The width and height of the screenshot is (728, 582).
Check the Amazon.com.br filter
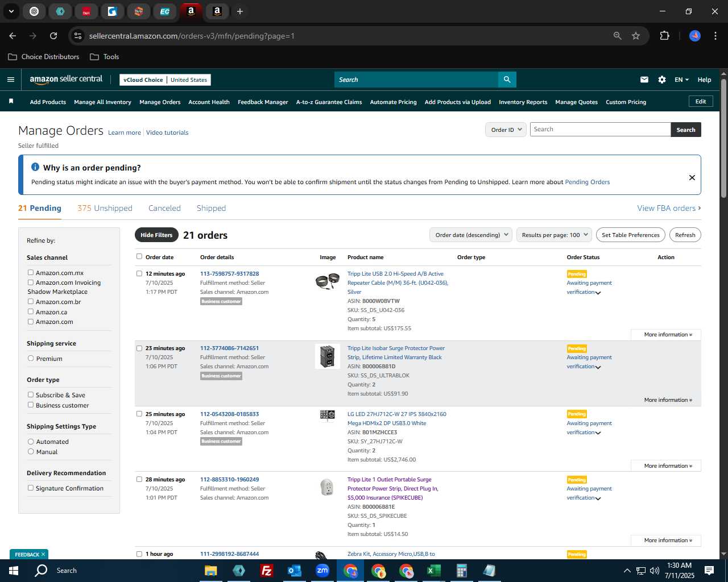[31, 301]
